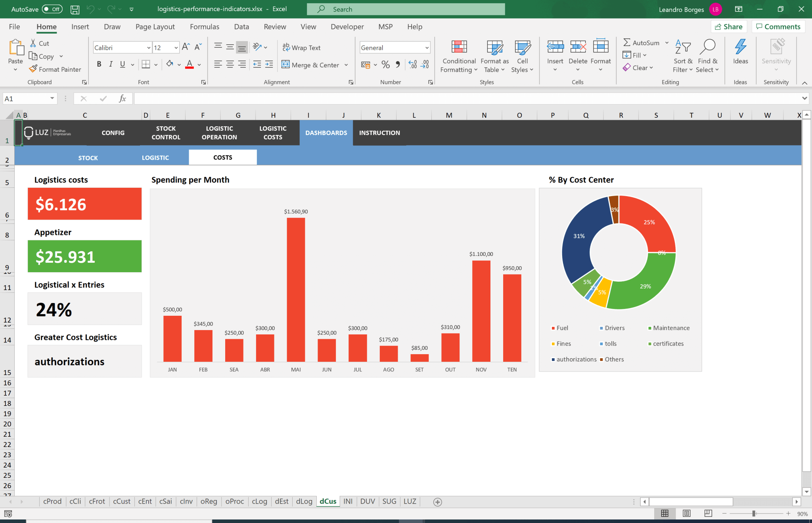Click the STOCK dashboard button

point(88,157)
